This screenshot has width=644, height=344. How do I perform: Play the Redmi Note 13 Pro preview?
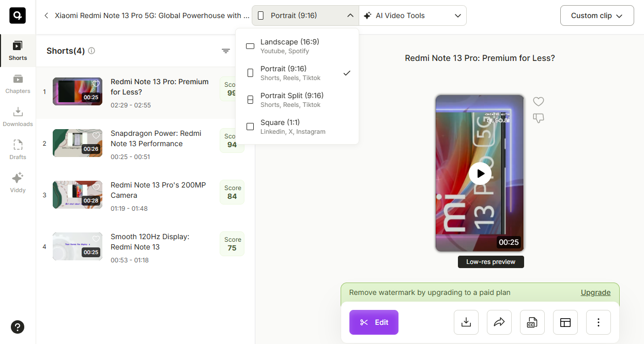pyautogui.click(x=480, y=174)
